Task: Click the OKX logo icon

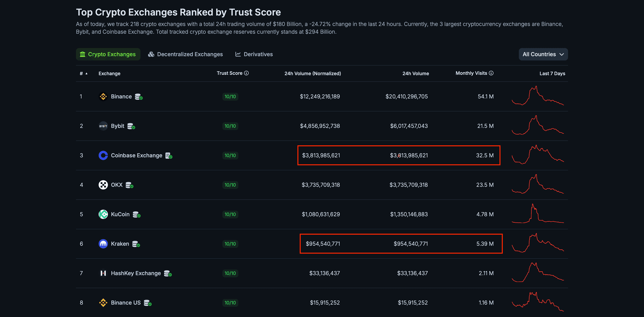Action: click(103, 185)
